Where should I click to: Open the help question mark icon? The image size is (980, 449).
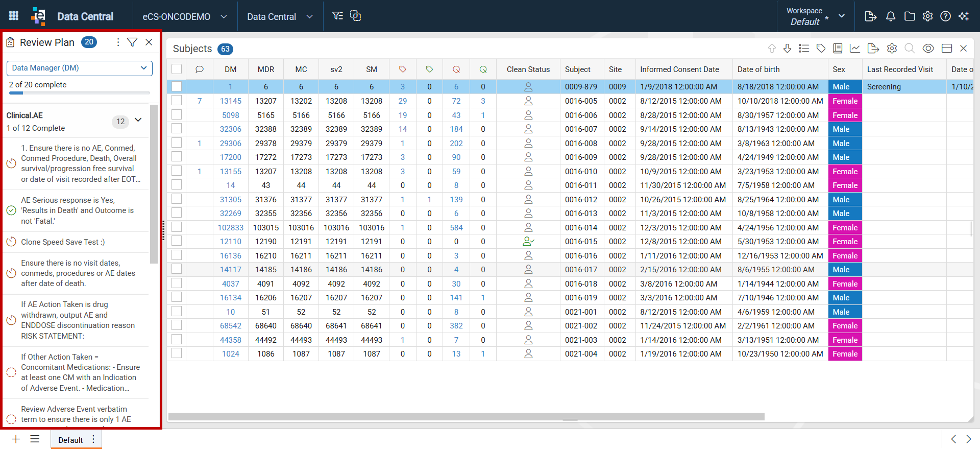945,16
